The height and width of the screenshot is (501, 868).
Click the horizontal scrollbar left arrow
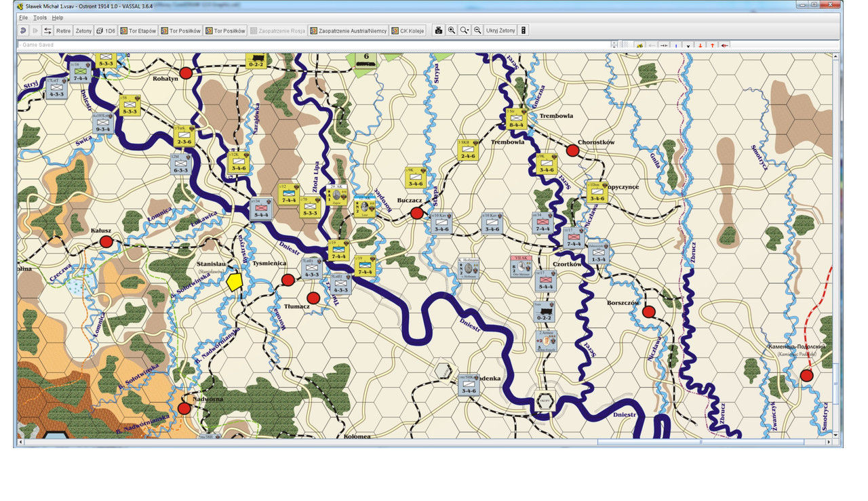[x=22, y=442]
